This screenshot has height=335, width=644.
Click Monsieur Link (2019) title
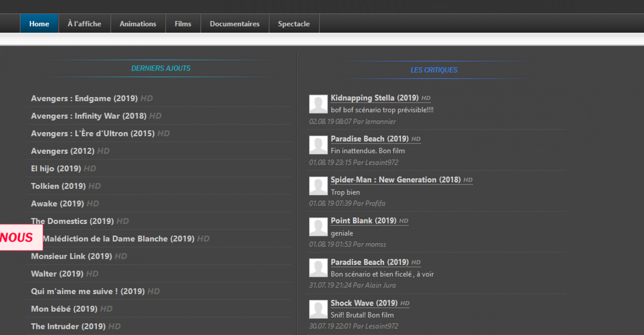tap(71, 256)
